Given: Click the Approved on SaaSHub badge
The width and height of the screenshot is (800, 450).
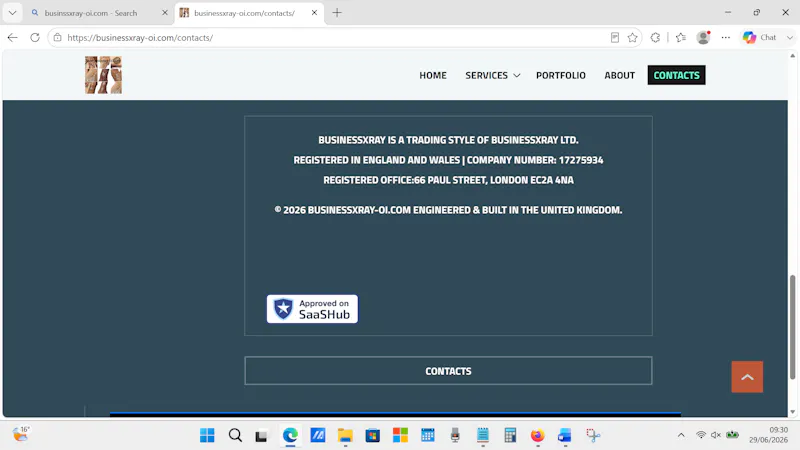Looking at the screenshot, I should [312, 309].
